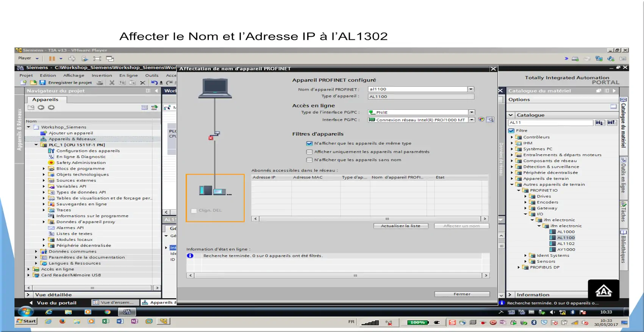Open the Edition menu
The image size is (644, 332).
pyautogui.click(x=48, y=75)
